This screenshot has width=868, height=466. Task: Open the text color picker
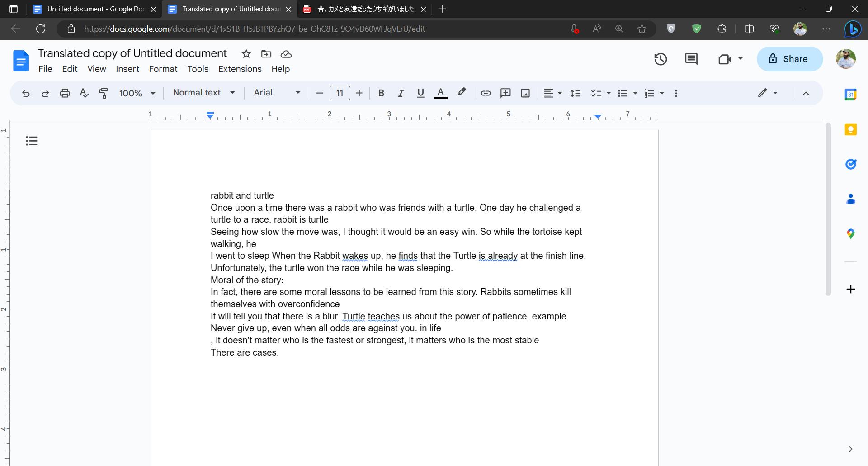click(441, 93)
